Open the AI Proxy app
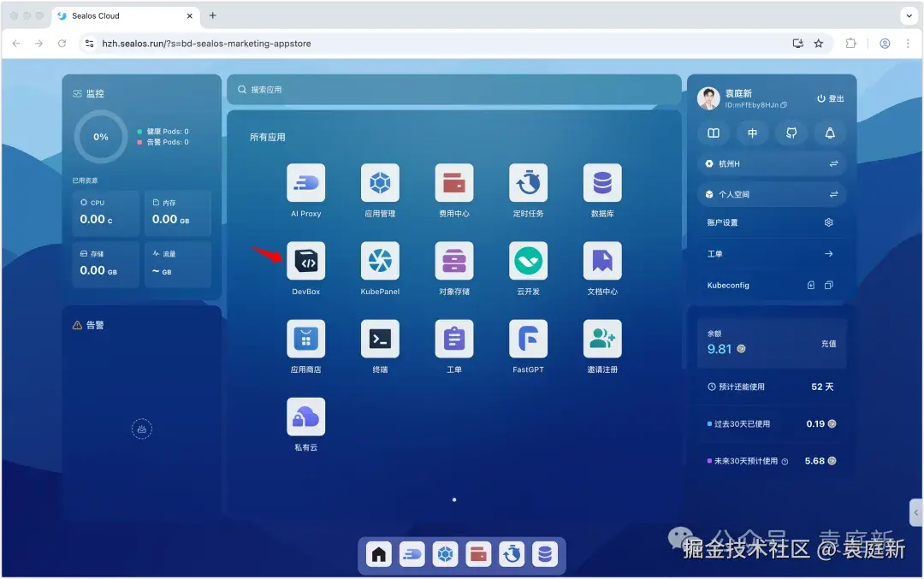 tap(305, 182)
